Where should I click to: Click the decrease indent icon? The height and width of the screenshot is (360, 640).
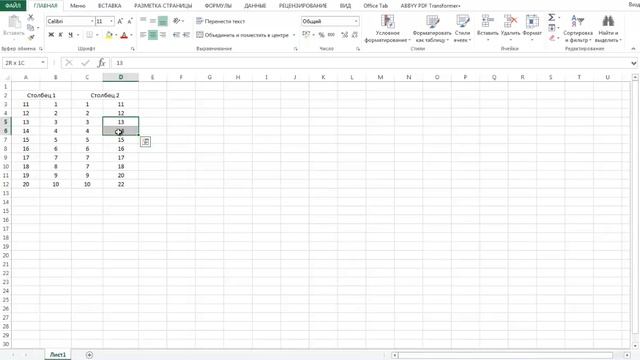pyautogui.click(x=176, y=35)
